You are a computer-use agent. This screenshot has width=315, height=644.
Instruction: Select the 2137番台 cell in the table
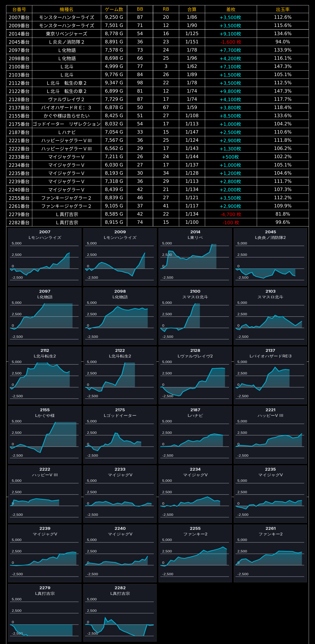19,108
